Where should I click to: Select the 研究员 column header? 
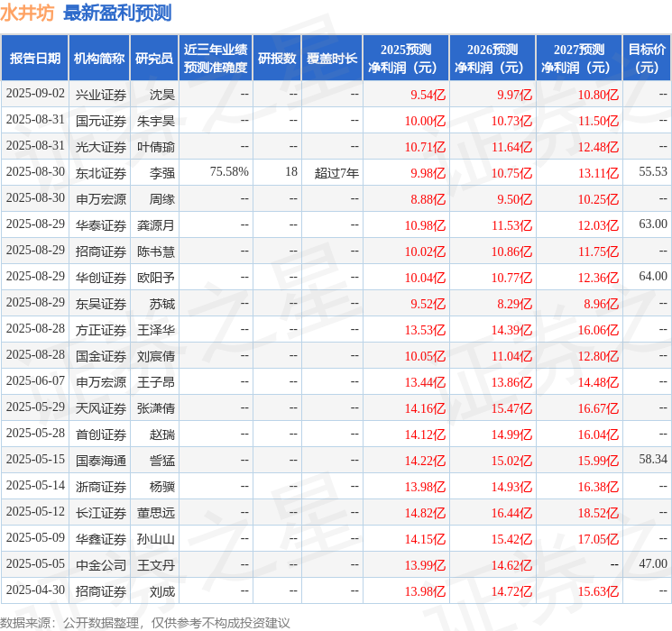coord(154,59)
